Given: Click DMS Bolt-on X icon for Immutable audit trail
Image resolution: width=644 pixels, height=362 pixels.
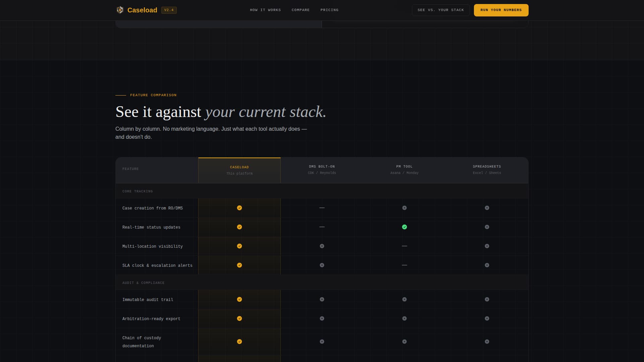Looking at the screenshot, I should point(322,299).
